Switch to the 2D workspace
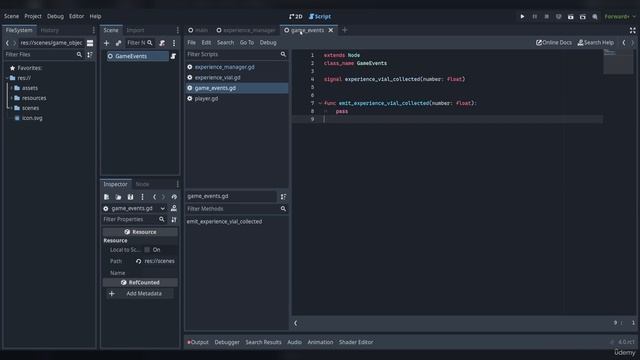640x360 pixels. click(296, 16)
